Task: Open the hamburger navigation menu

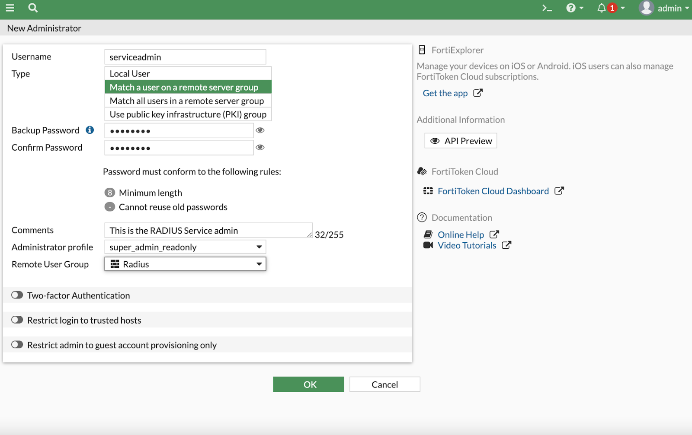Action: pos(10,8)
